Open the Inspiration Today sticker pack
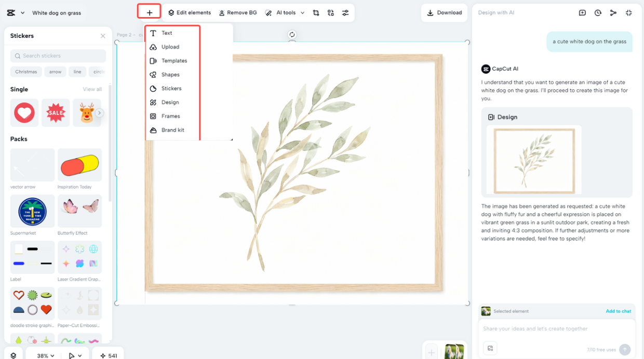Screen dimensions: 644x359 coord(79,165)
